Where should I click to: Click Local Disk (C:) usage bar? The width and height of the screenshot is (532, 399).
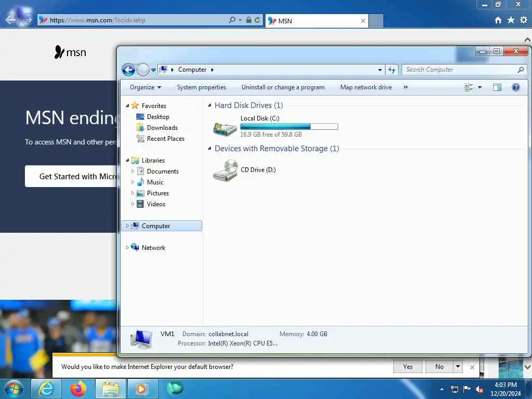[x=289, y=127]
